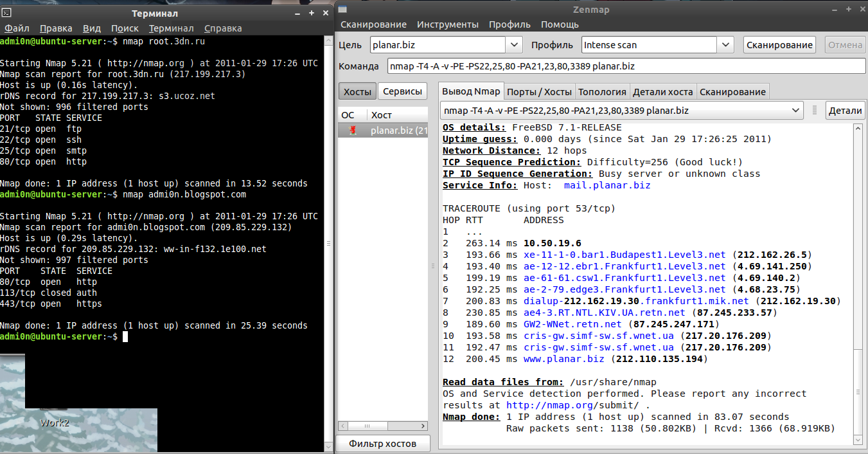Click the http://nmap.org/submit/ link

click(573, 405)
